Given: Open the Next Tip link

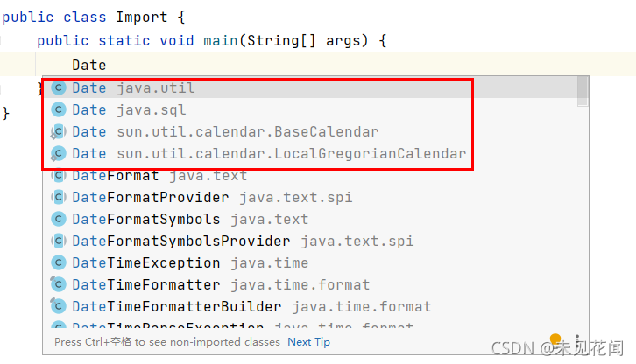Looking at the screenshot, I should pos(308,342).
